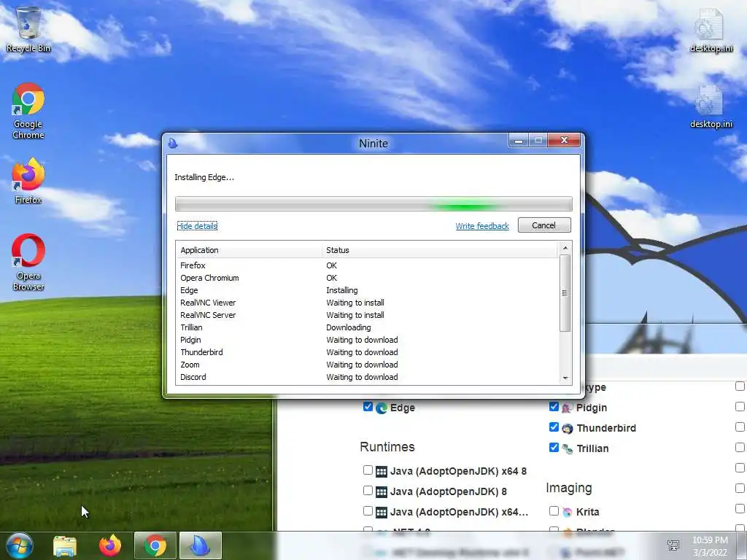Uncheck the Thunderbird checkbox
The height and width of the screenshot is (560, 747).
554,427
